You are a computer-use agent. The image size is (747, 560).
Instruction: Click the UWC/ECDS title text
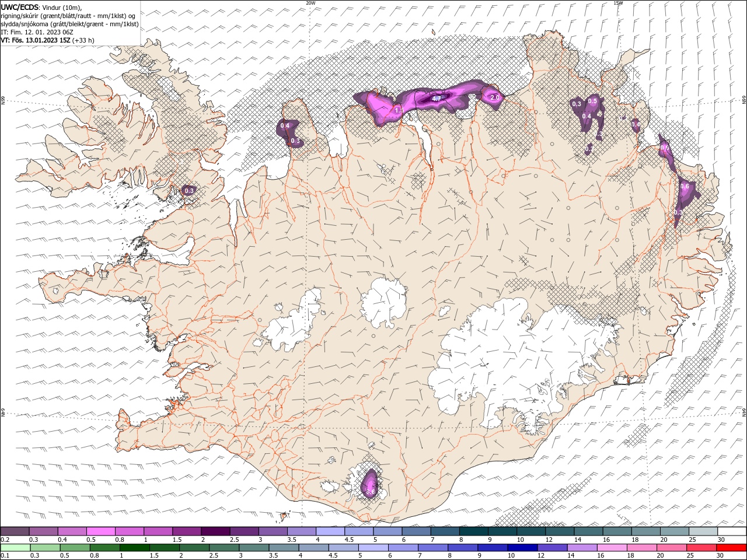point(20,7)
